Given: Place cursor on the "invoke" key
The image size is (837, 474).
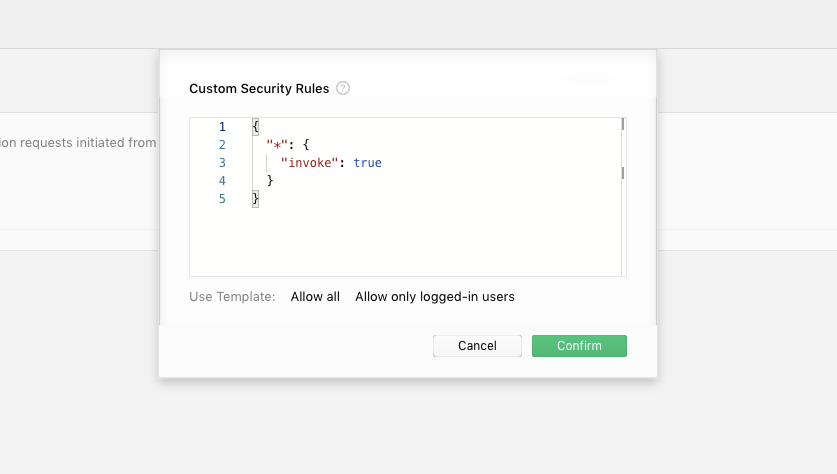Looking at the screenshot, I should pyautogui.click(x=312, y=163).
